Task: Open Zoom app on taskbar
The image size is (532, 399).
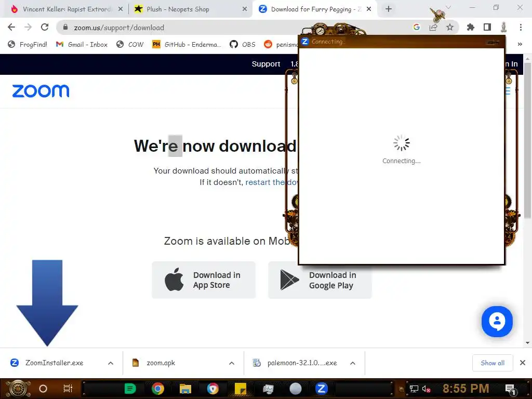Action: (321, 389)
